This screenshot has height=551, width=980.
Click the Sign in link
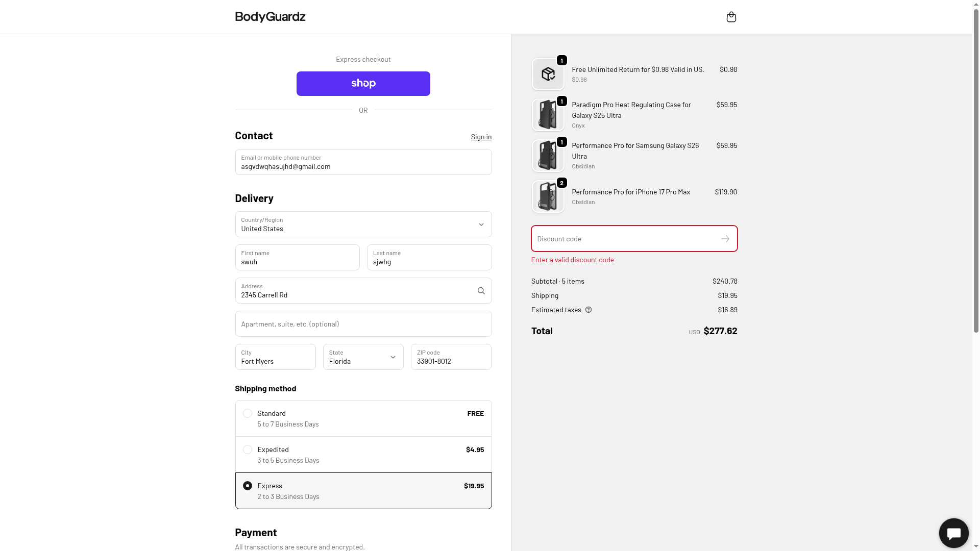481,137
